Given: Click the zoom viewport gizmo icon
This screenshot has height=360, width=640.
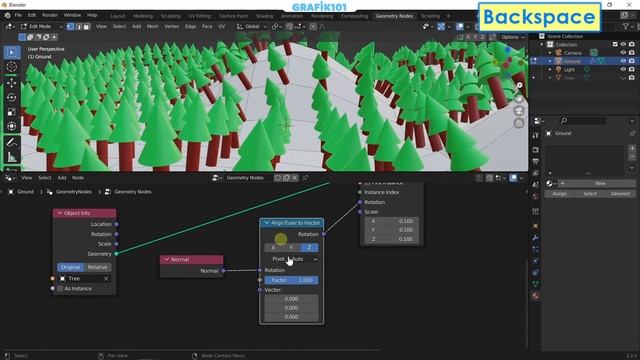Looking at the screenshot, I should click(519, 85).
